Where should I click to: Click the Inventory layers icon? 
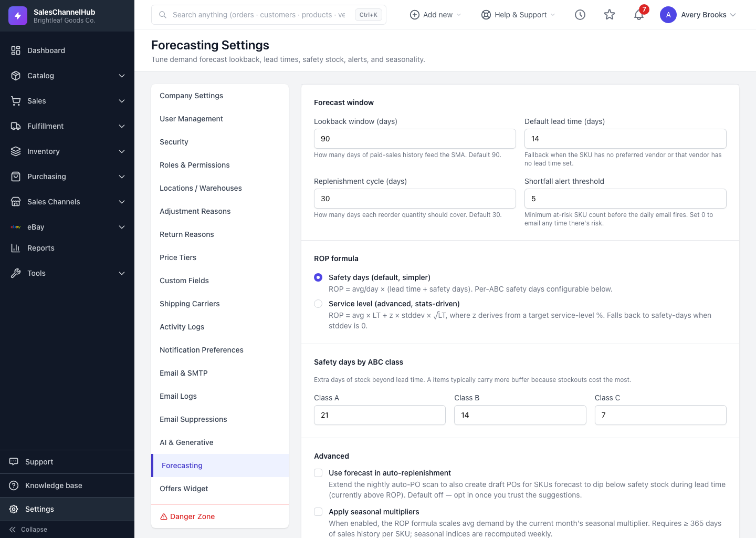16,151
